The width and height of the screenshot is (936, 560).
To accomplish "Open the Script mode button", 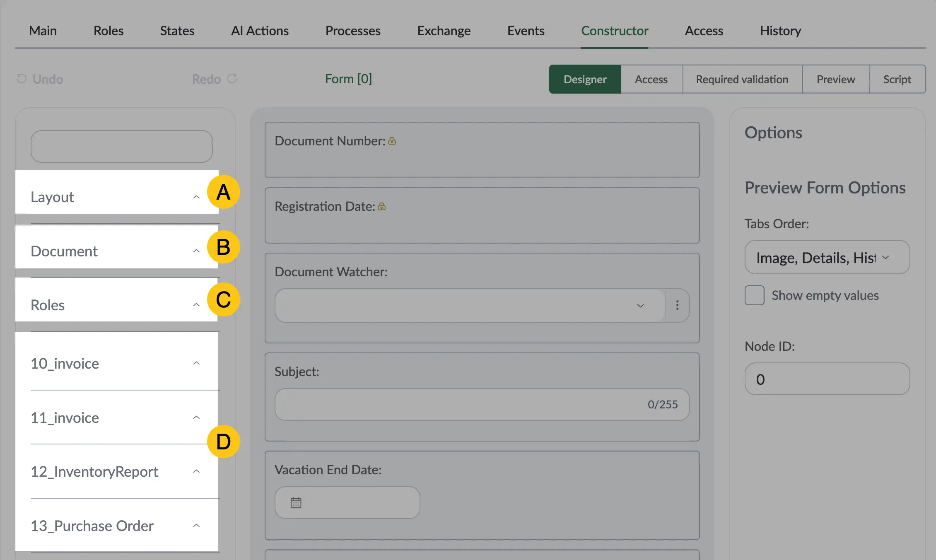I will pos(897,79).
